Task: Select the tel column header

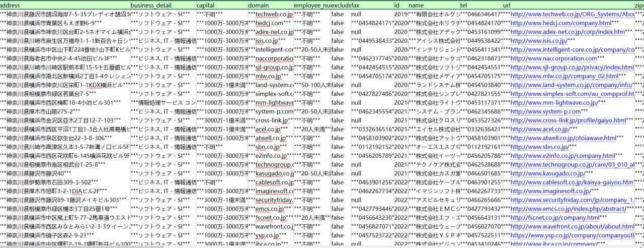Action: (x=480, y=5)
